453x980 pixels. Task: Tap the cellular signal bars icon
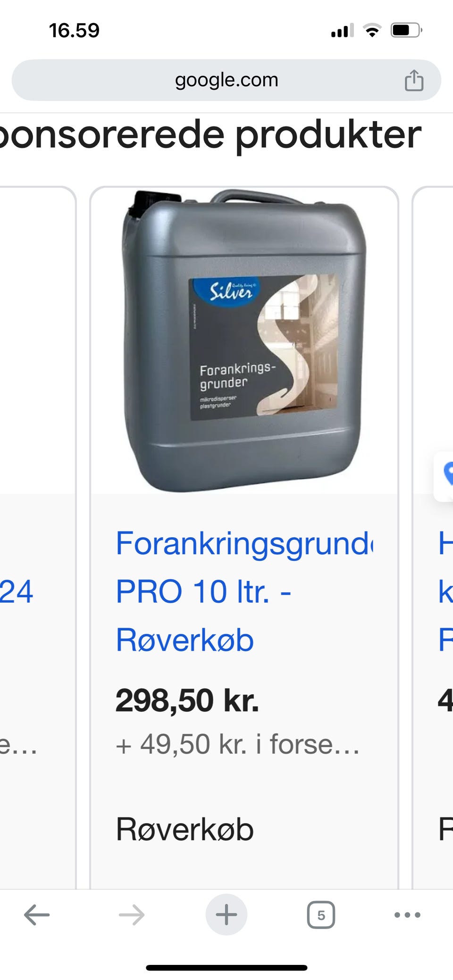342,31
